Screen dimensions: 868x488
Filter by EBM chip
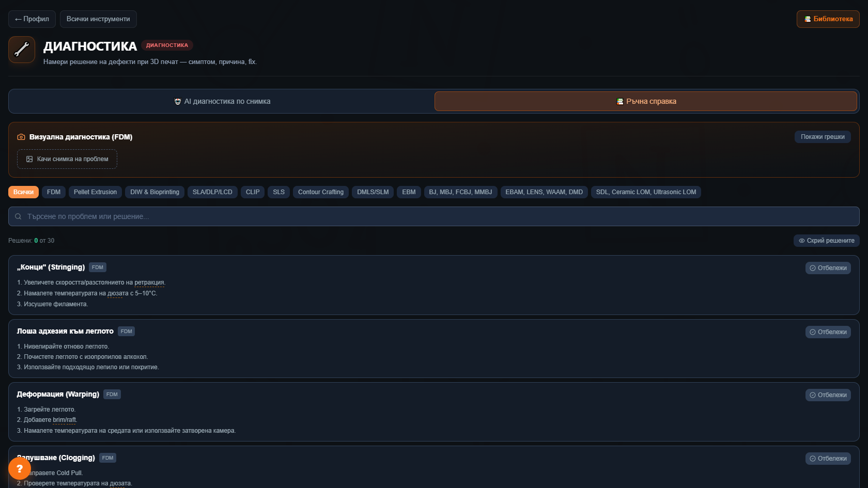coord(409,192)
